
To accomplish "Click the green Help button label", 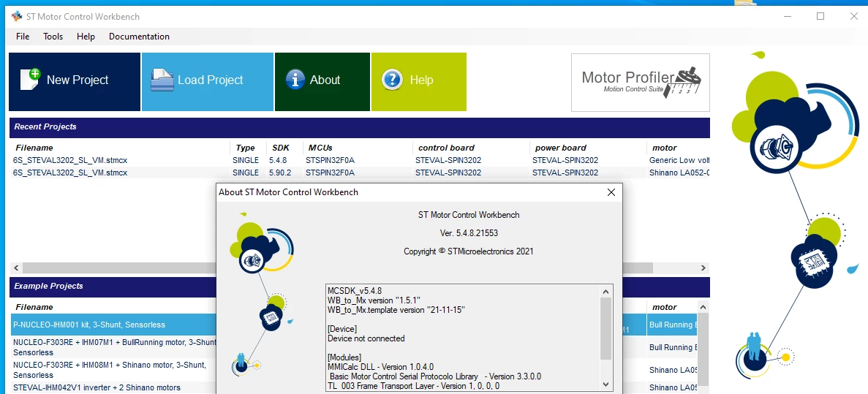I will click(421, 80).
